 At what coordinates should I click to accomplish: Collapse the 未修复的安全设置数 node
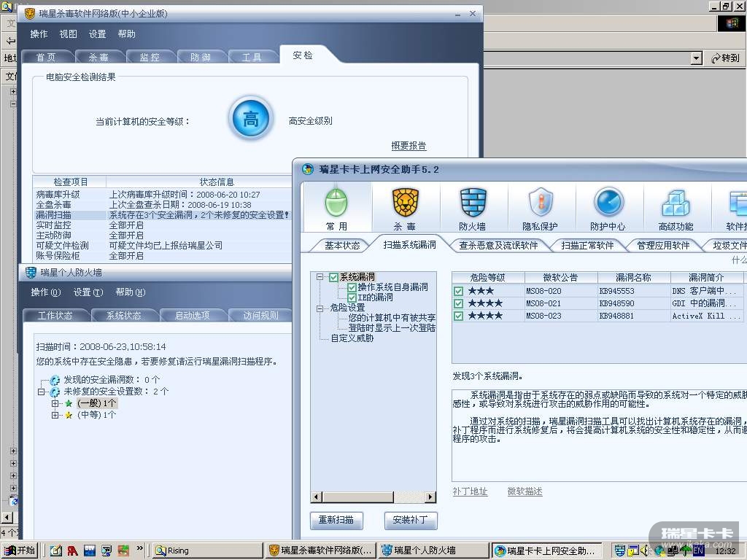point(42,392)
